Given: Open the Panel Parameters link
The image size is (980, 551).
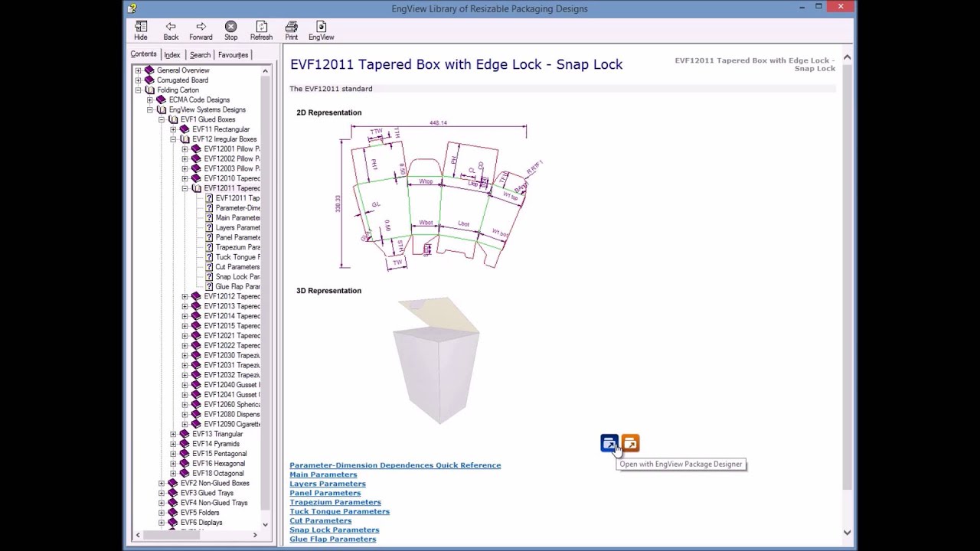Looking at the screenshot, I should click(x=325, y=493).
